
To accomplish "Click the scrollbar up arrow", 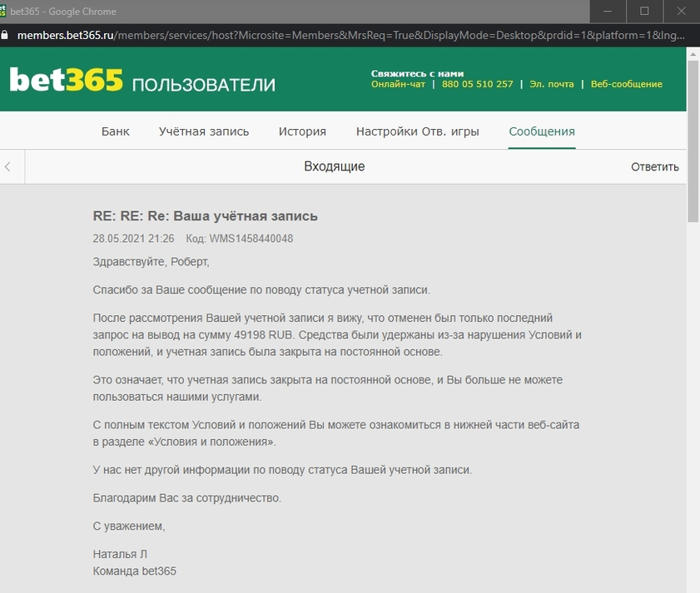I will pyautogui.click(x=693, y=54).
